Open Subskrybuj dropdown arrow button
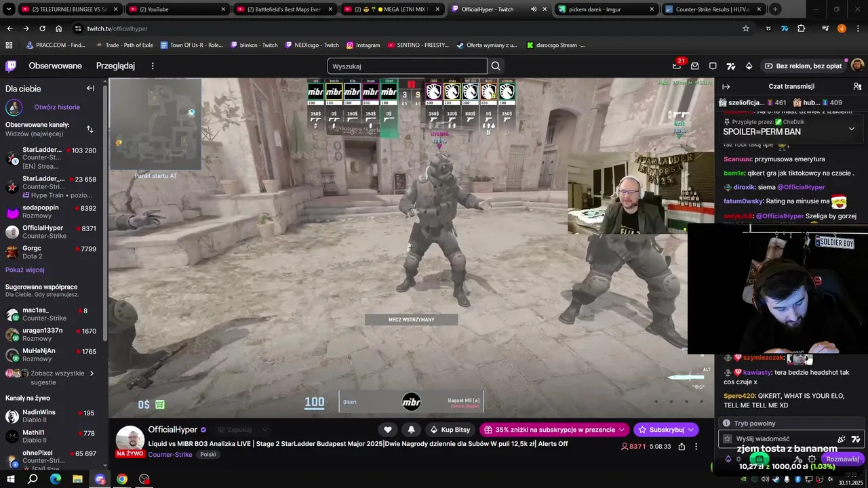This screenshot has height=488, width=868. tap(691, 430)
